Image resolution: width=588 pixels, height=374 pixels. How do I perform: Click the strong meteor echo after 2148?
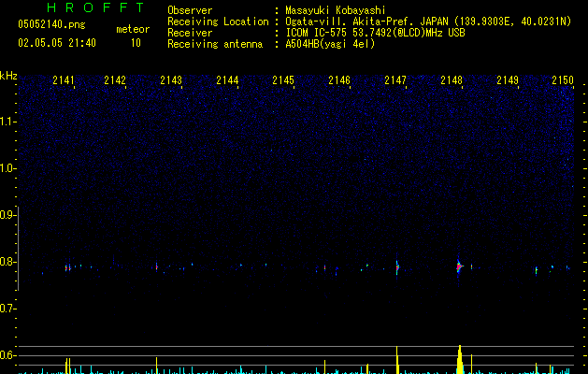459,266
